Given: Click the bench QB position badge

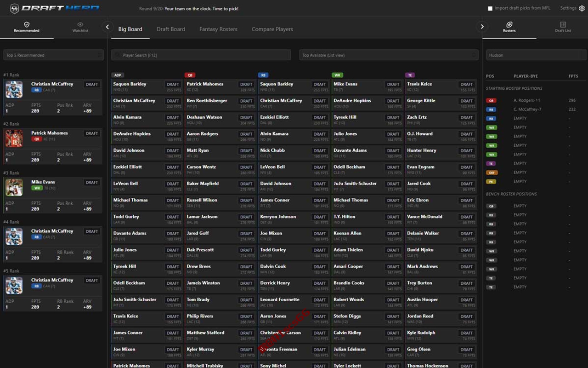Looking at the screenshot, I should [x=492, y=206].
